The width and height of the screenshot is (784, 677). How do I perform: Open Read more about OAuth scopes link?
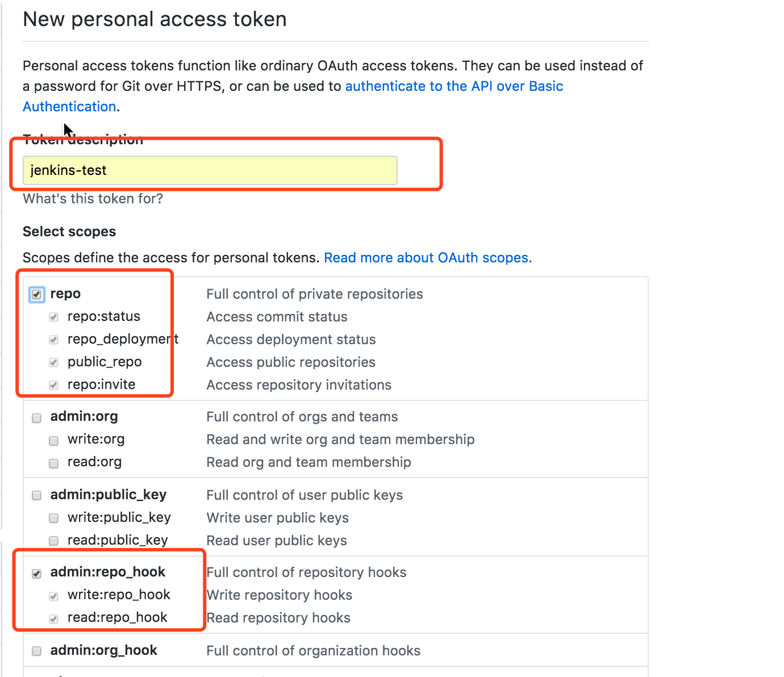pyautogui.click(x=427, y=258)
